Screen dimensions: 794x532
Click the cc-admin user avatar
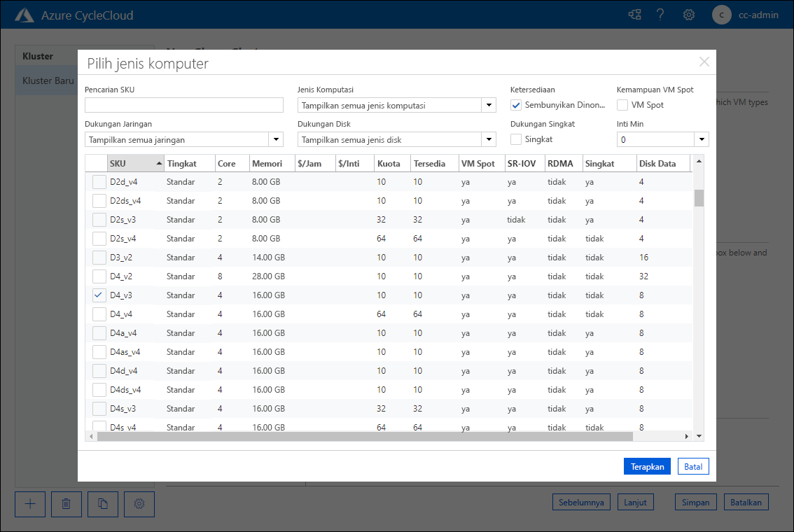tap(721, 15)
